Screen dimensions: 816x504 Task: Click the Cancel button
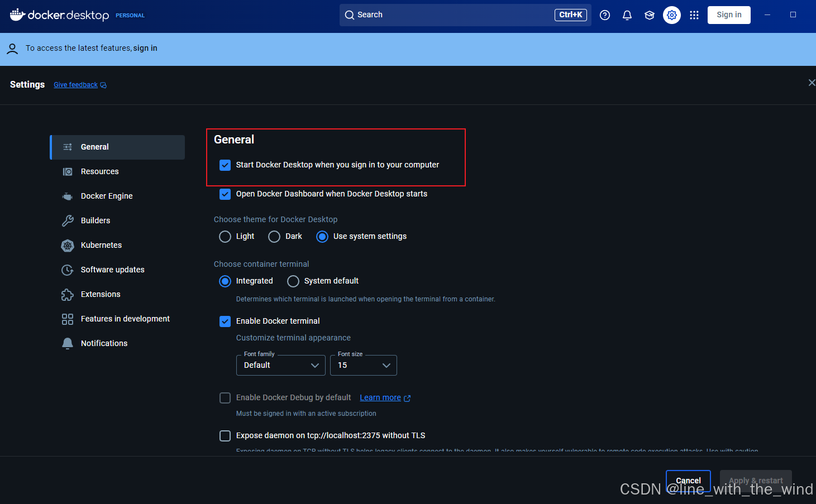click(688, 481)
